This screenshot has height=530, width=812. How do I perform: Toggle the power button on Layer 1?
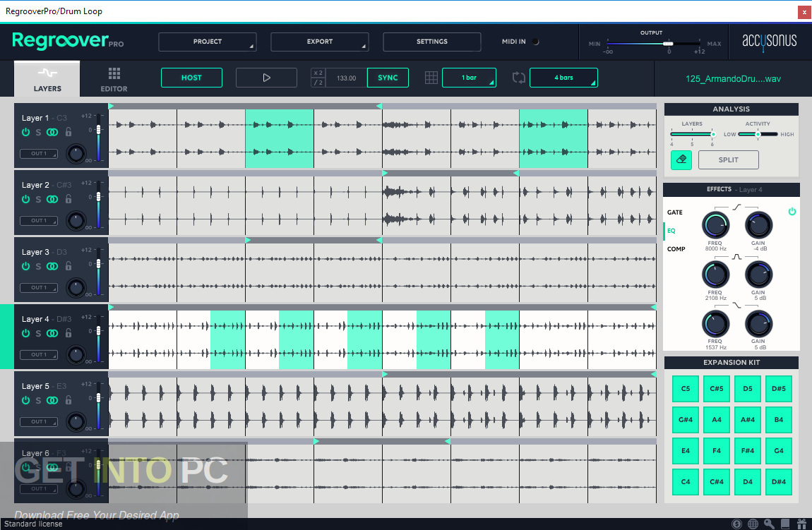pyautogui.click(x=25, y=132)
